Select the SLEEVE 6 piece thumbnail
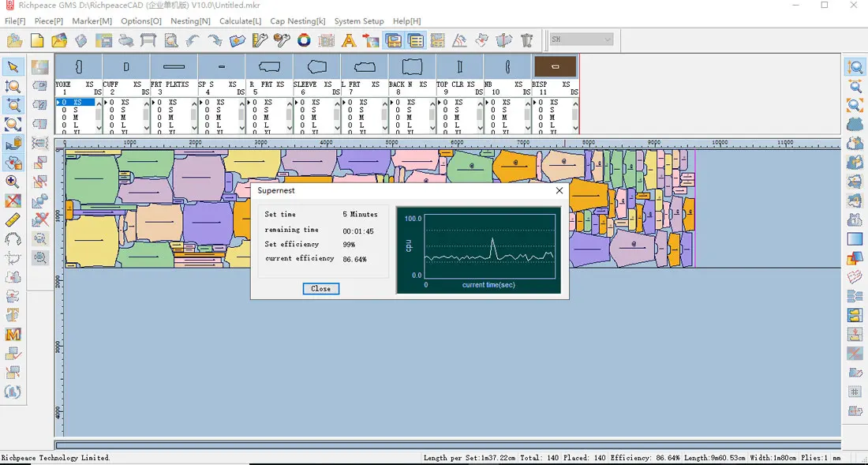This screenshot has height=465, width=868. (x=316, y=66)
